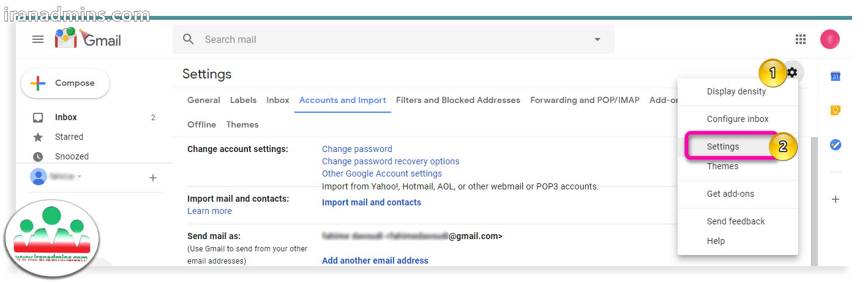Open Google Tasks side panel icon
868x282 pixels.
[x=835, y=145]
